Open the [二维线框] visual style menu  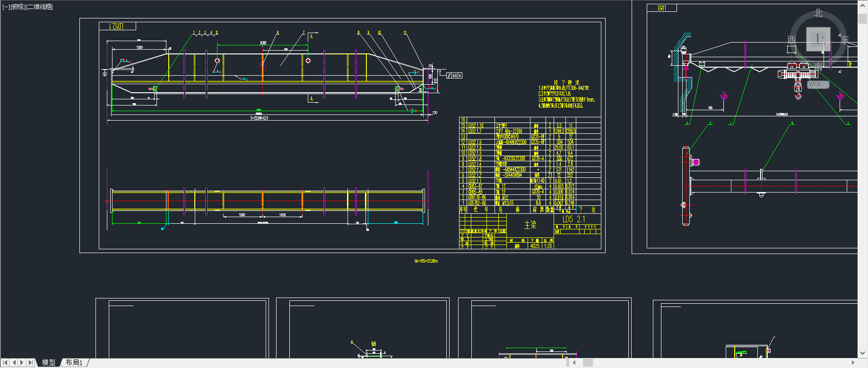tap(40, 7)
